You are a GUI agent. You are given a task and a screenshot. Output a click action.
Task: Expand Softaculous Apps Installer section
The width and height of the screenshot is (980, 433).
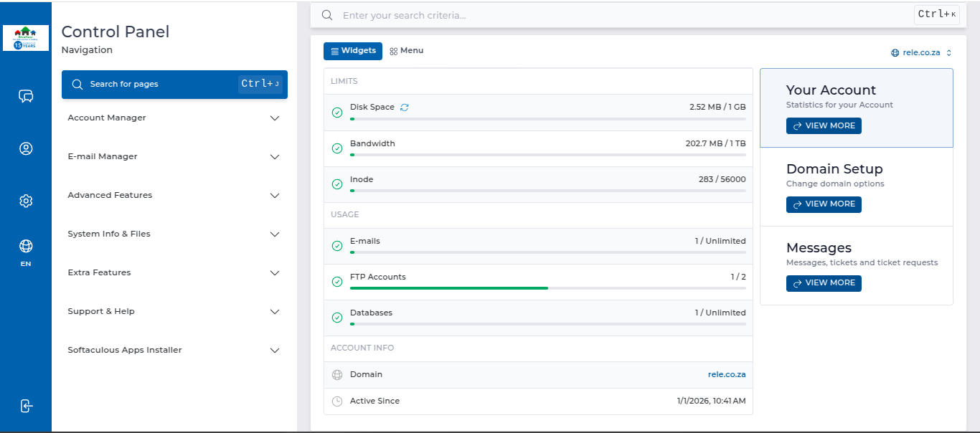pos(174,350)
